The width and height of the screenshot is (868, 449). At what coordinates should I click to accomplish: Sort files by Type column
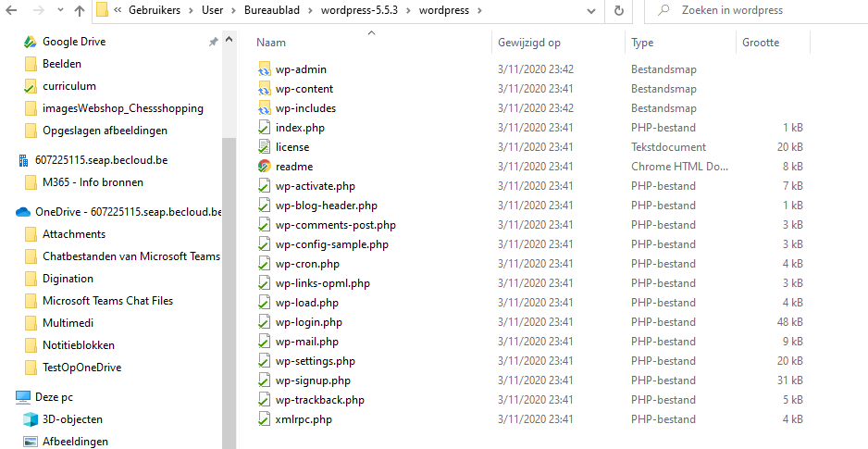click(x=642, y=43)
